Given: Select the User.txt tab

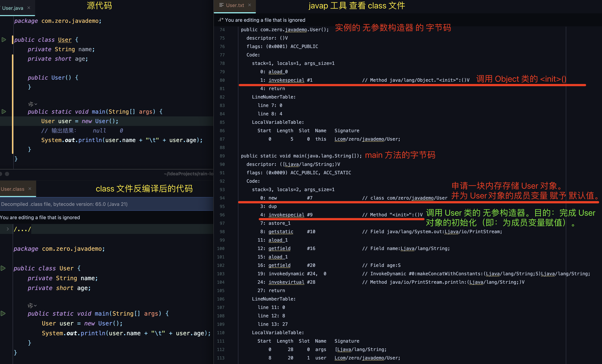Looking at the screenshot, I should click(235, 5).
